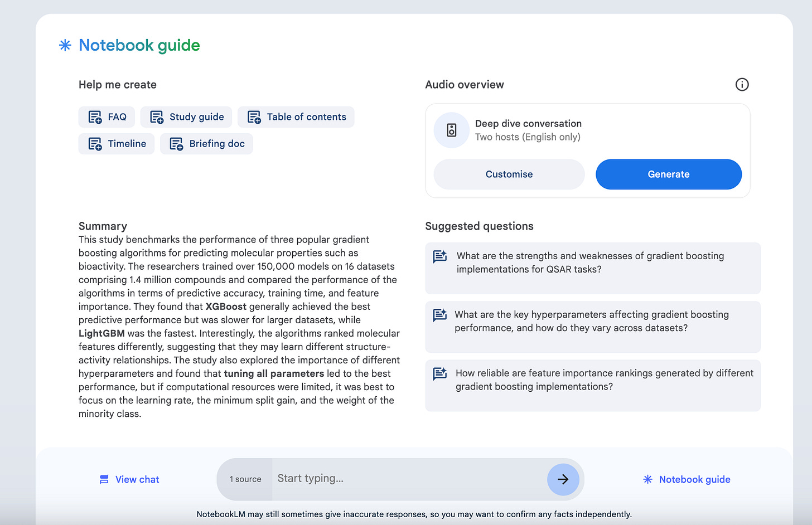Generate a Study guide

coord(186,117)
